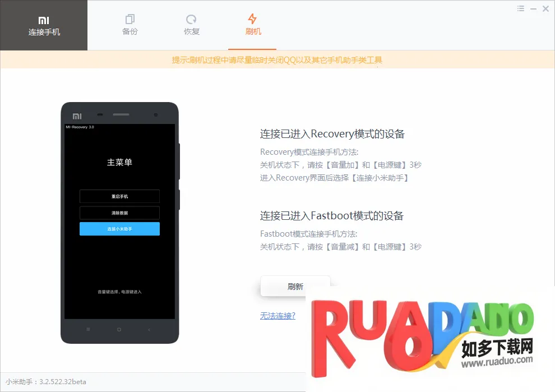Image resolution: width=555 pixels, height=392 pixels.
Task: Click the MI logo on the phone bezel
Action: pos(77,116)
